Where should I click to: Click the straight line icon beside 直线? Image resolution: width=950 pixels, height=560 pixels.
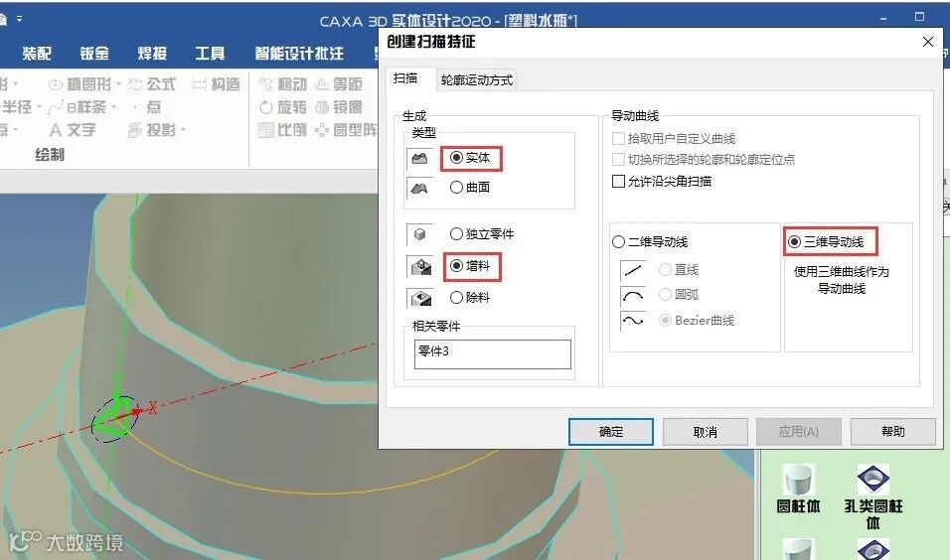(x=633, y=270)
